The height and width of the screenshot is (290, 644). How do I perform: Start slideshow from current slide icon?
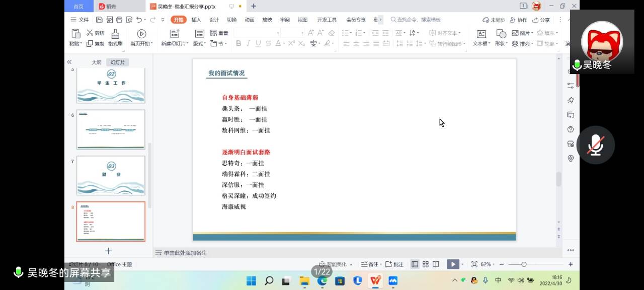pos(141,34)
